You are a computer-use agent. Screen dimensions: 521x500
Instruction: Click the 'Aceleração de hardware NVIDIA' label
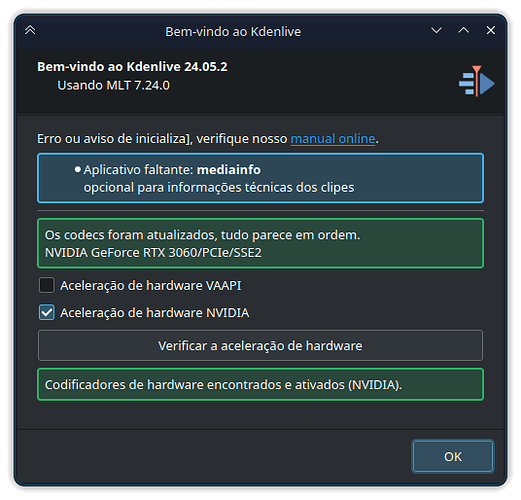154,313
